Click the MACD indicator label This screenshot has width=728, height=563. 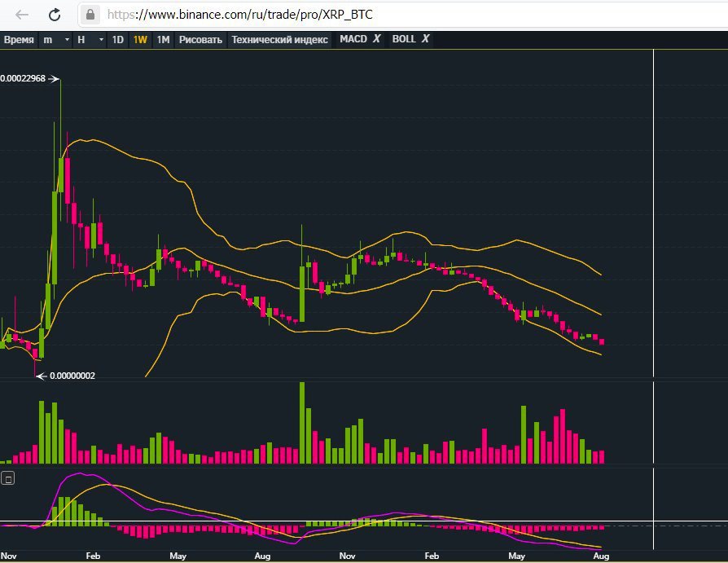pos(353,39)
